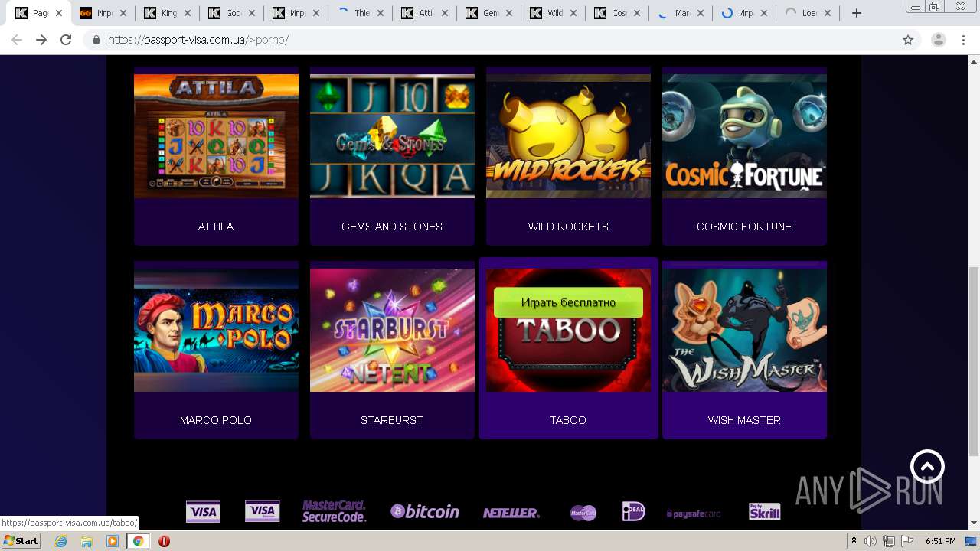
Task: Click the WILD ROCKETS title
Action: (x=568, y=227)
